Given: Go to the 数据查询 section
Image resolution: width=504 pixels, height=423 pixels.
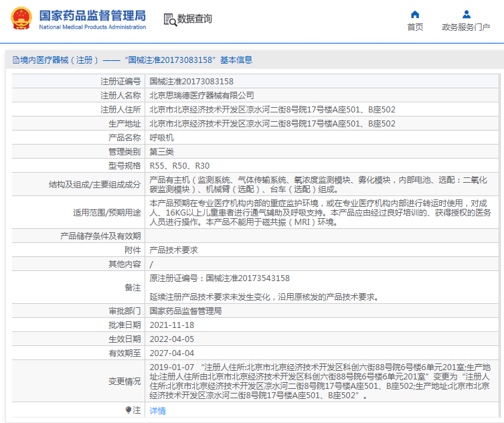Looking at the screenshot, I should coord(195,19).
